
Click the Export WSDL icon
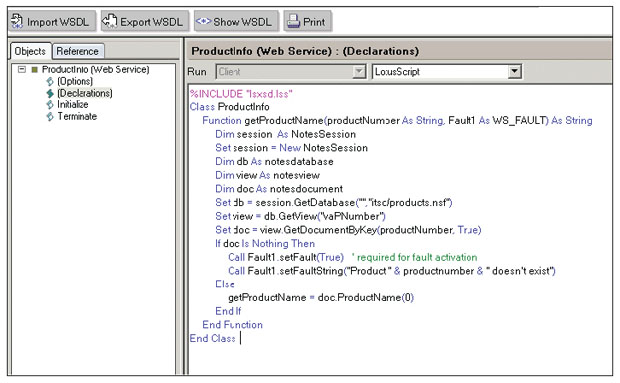110,21
